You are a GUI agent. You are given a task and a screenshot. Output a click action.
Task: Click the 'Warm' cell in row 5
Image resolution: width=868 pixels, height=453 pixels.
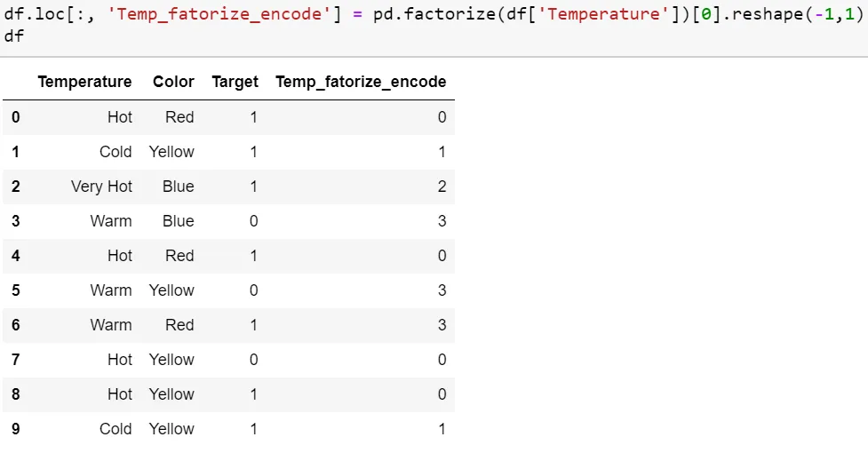(x=111, y=290)
